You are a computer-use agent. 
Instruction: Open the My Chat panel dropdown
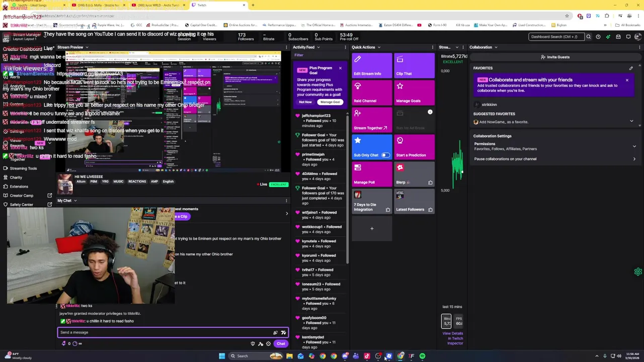(x=75, y=201)
